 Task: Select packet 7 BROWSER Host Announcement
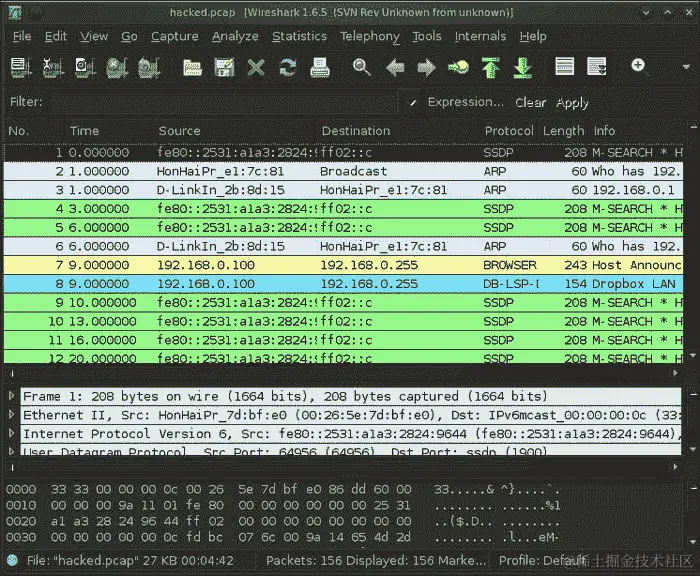point(343,265)
